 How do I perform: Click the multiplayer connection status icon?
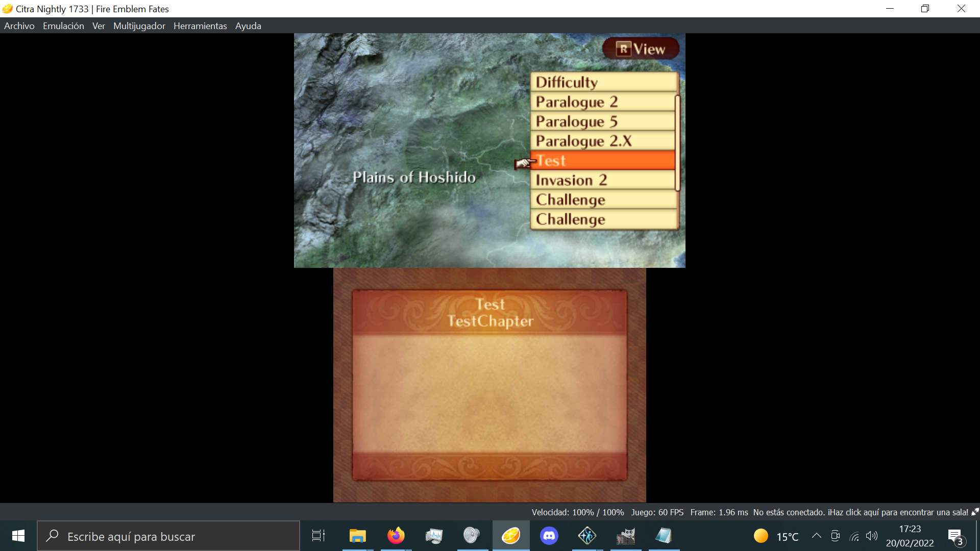[x=975, y=512]
